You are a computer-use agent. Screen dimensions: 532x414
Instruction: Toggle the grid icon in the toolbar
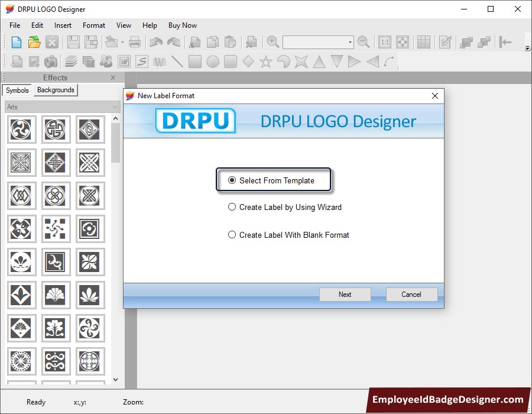tap(424, 43)
